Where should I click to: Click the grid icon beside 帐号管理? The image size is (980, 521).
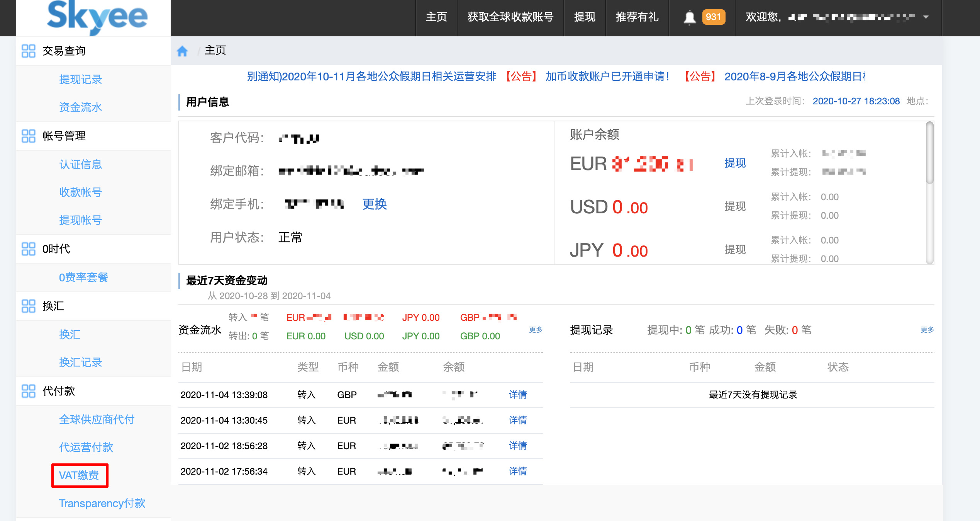pos(29,136)
